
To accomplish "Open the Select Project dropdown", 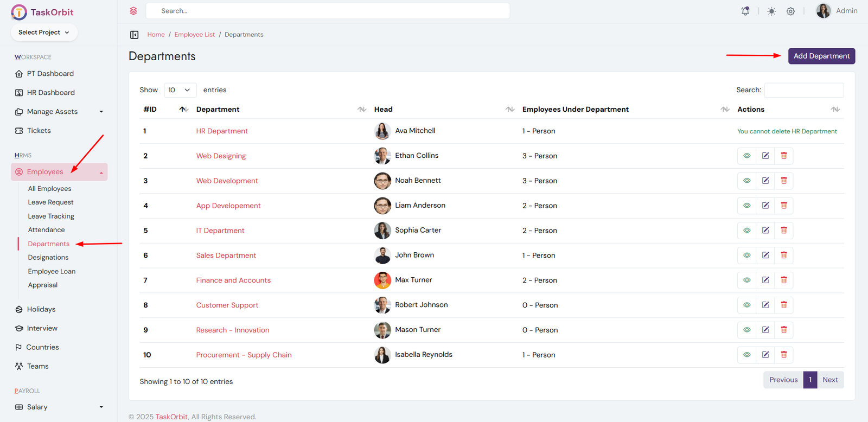I will pos(44,33).
